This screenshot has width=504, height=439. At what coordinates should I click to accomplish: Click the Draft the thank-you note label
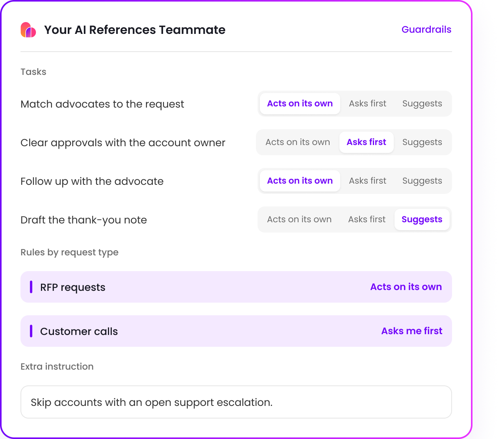click(x=83, y=220)
